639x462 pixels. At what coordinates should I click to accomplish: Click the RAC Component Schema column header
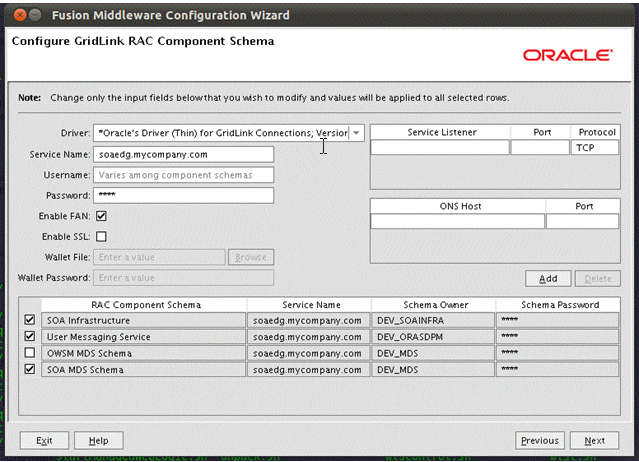tap(145, 305)
